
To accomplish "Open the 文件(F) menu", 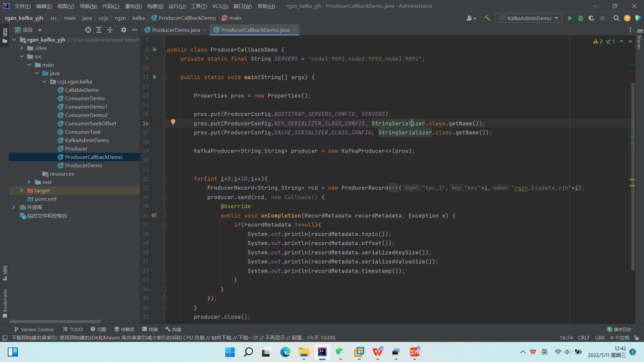I will (22, 6).
